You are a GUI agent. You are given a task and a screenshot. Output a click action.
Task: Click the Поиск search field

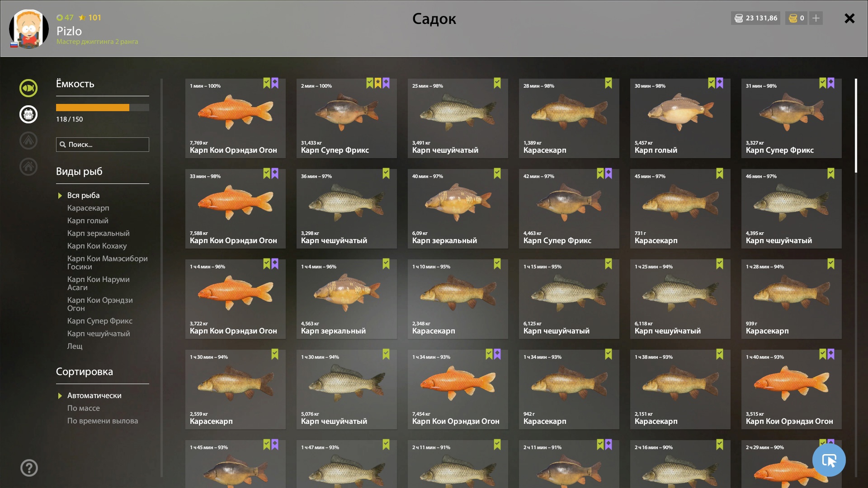tap(103, 145)
